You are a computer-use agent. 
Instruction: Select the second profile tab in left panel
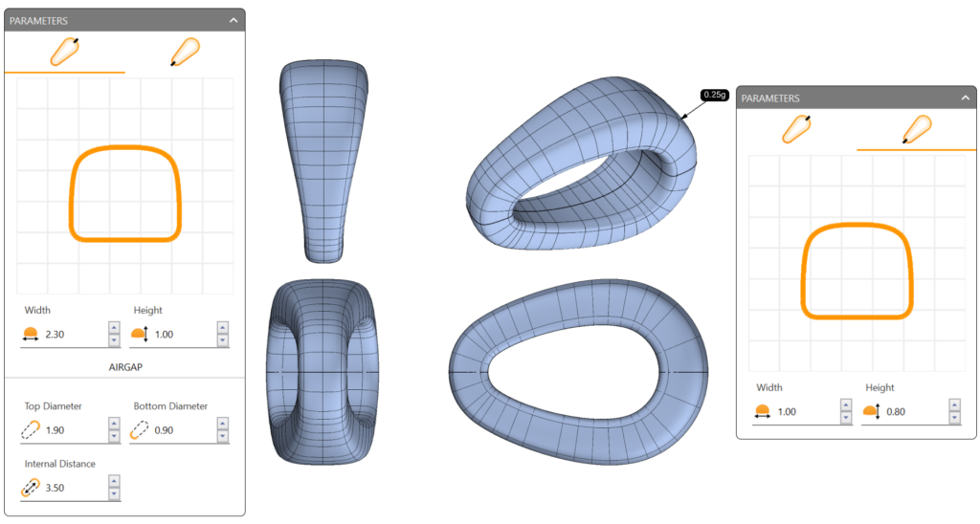(x=185, y=52)
